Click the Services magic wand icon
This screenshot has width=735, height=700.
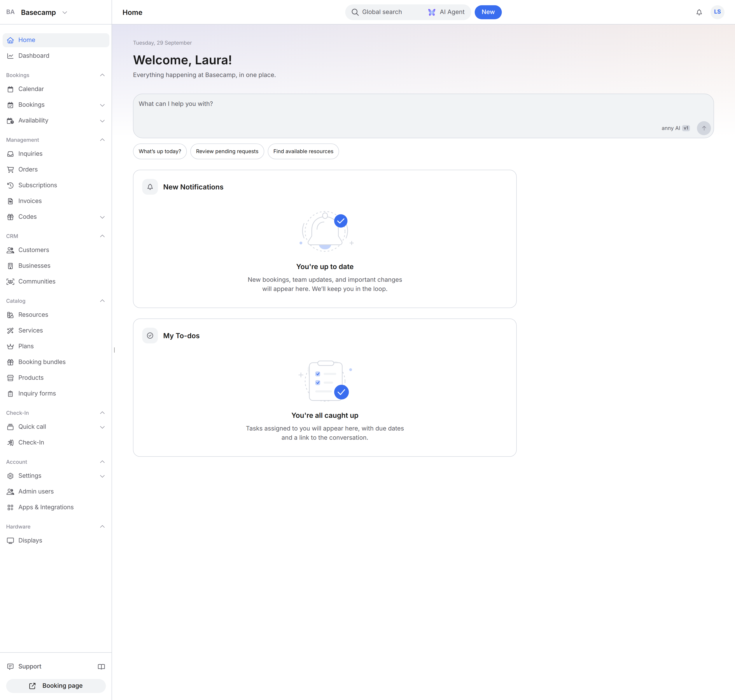pyautogui.click(x=10, y=331)
